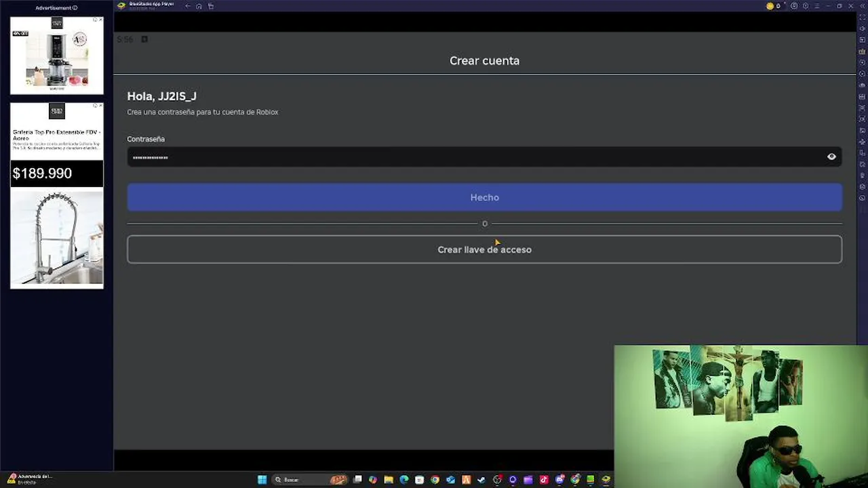Click the 5:56 status bar clock
The width and height of the screenshot is (868, 488).
point(124,39)
